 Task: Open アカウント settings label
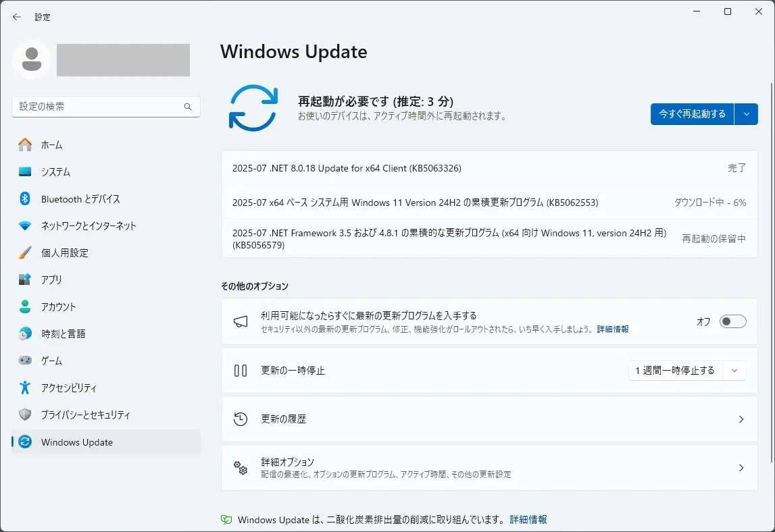click(58, 307)
